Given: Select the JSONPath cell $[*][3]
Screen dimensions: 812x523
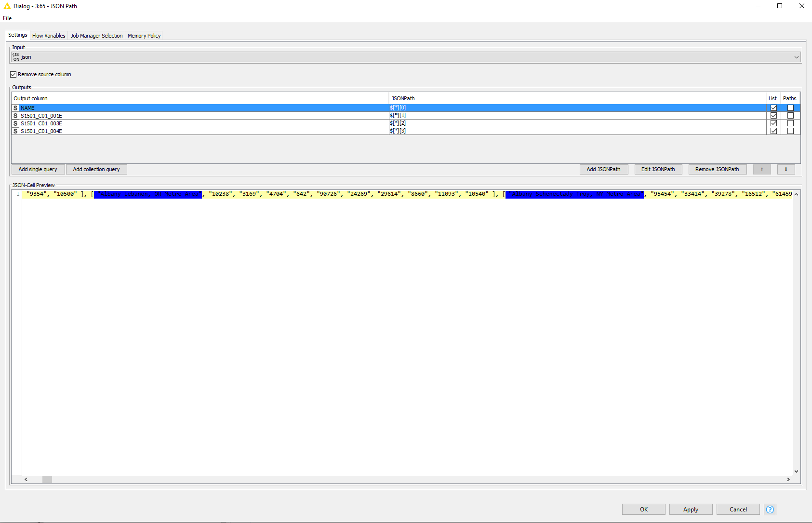Looking at the screenshot, I should (x=398, y=131).
